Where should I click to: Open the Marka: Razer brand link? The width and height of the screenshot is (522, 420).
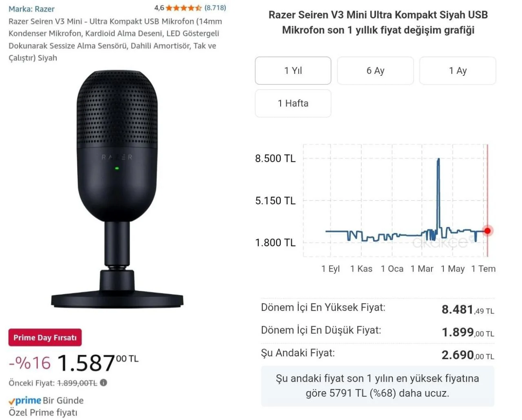pos(31,9)
